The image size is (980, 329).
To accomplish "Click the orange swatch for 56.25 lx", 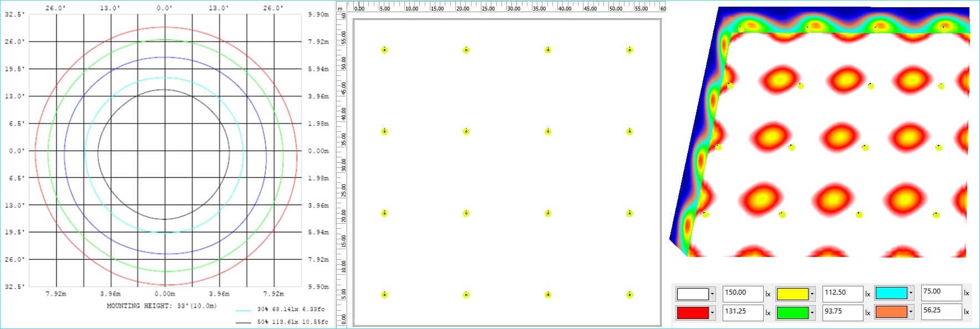I will coord(891,312).
